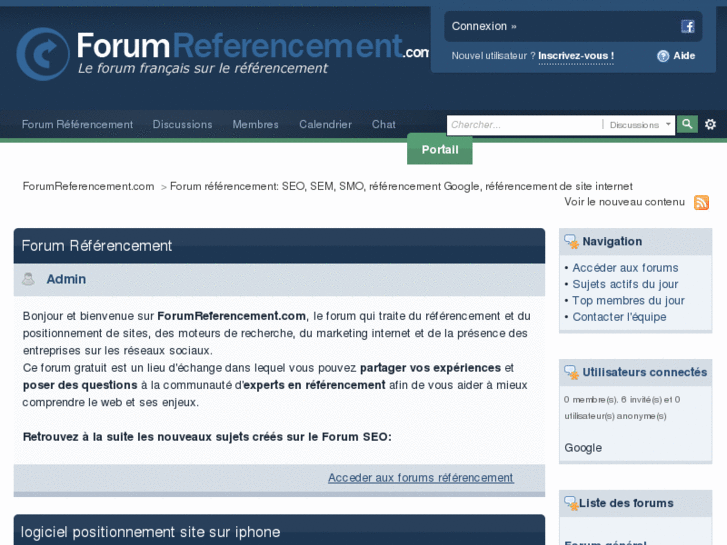
Task: Click the Connexion sign-in link
Action: [484, 26]
